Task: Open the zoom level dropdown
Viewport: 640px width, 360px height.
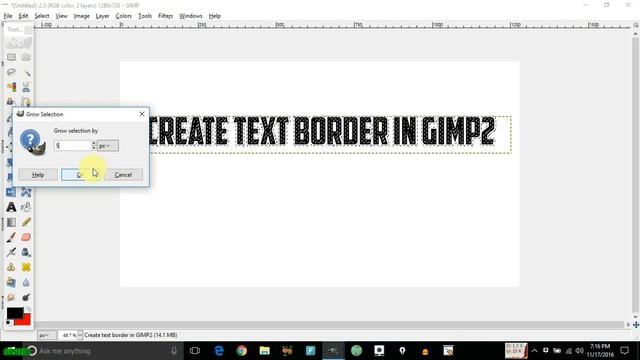Action: (x=80, y=335)
